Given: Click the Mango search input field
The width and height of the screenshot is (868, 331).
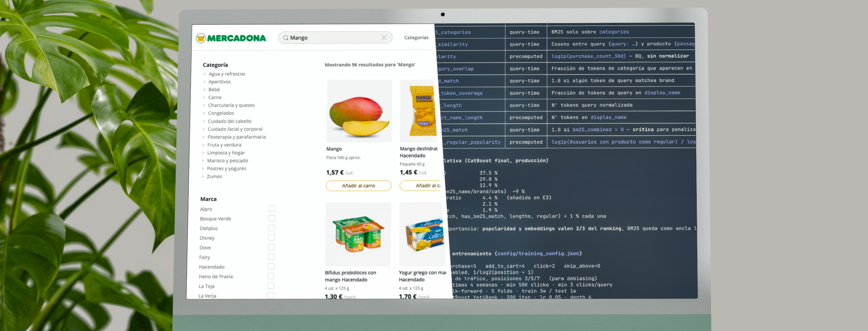Looking at the screenshot, I should coord(335,37).
